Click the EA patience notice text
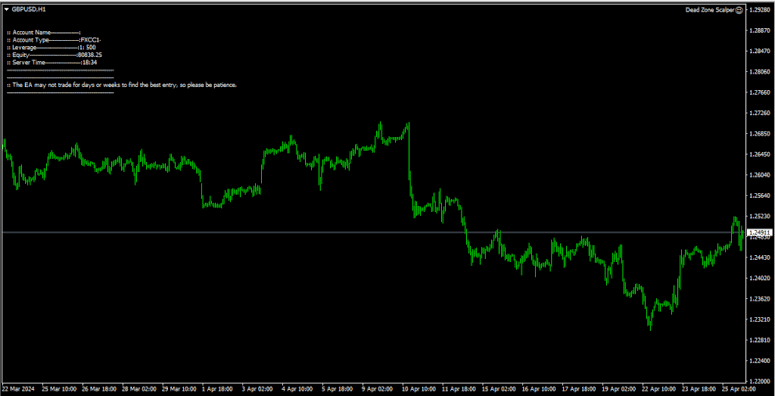Viewport: 775px width, 396px height. (x=122, y=85)
